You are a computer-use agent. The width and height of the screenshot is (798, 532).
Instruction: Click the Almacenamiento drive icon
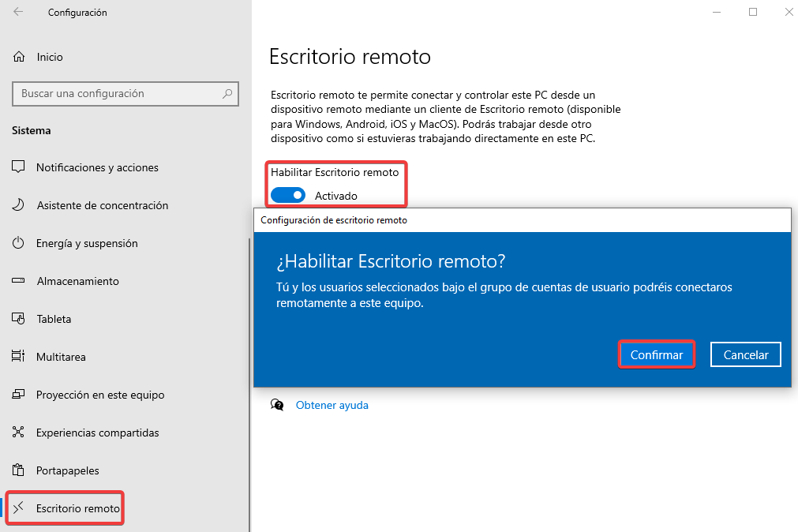pos(19,281)
